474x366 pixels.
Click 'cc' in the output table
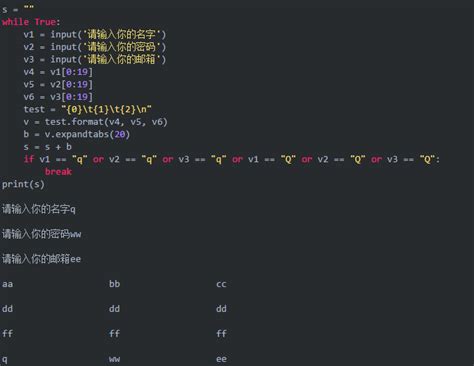pyautogui.click(x=221, y=284)
